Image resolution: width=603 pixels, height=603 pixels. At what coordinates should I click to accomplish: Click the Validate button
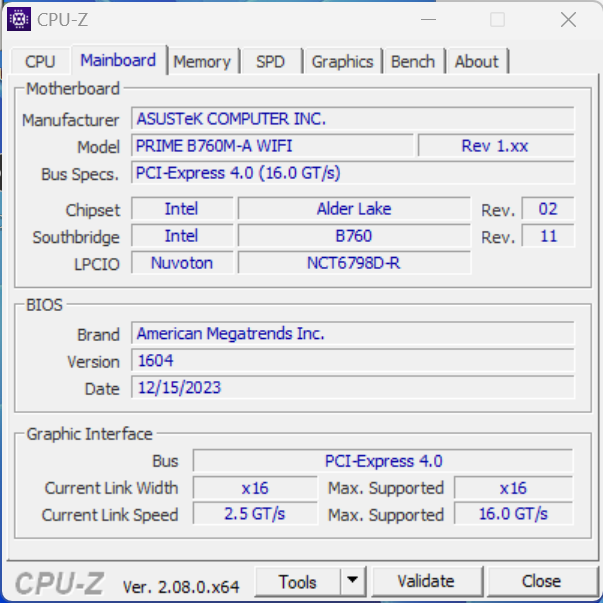[426, 581]
